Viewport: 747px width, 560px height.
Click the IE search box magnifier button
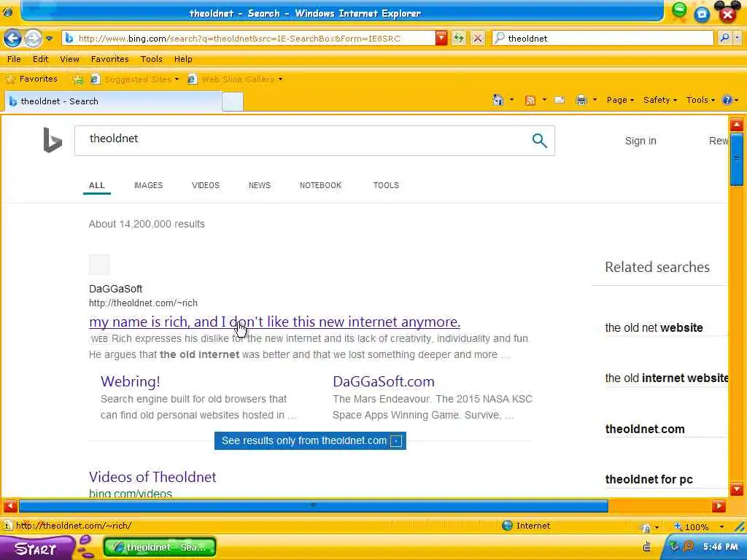pyautogui.click(x=724, y=38)
